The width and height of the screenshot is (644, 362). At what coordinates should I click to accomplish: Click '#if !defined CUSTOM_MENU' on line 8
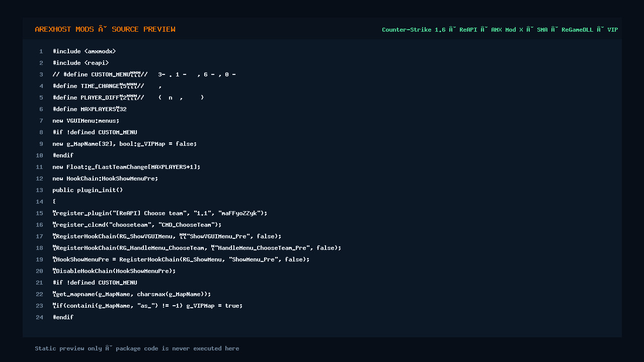[95, 132]
